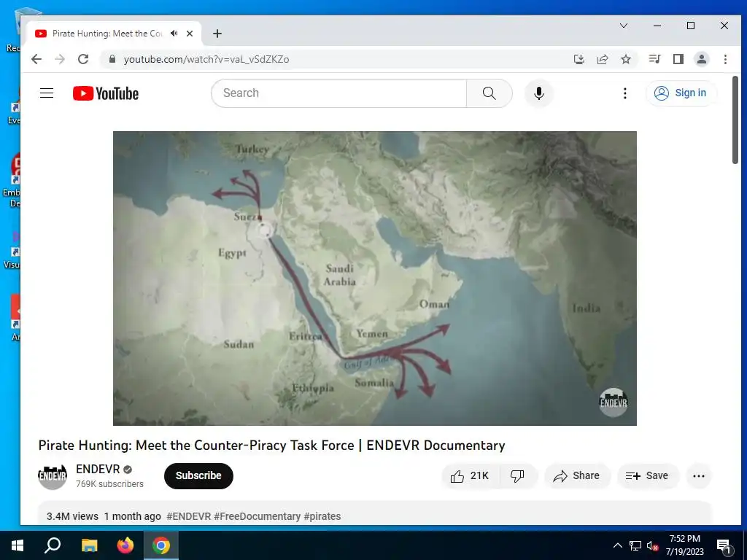Open Chrome's three-dot menu
This screenshot has height=560, width=747.
[725, 59]
